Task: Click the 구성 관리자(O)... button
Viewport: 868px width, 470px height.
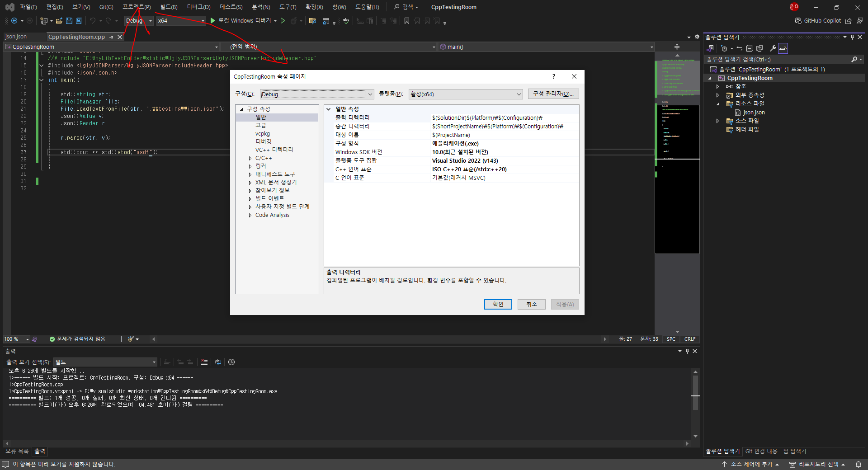Action: pos(553,94)
